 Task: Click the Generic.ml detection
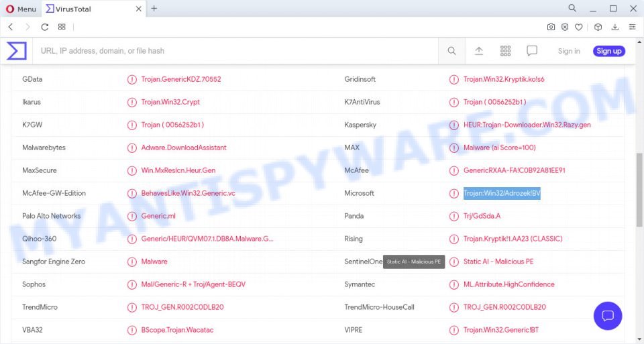[158, 216]
